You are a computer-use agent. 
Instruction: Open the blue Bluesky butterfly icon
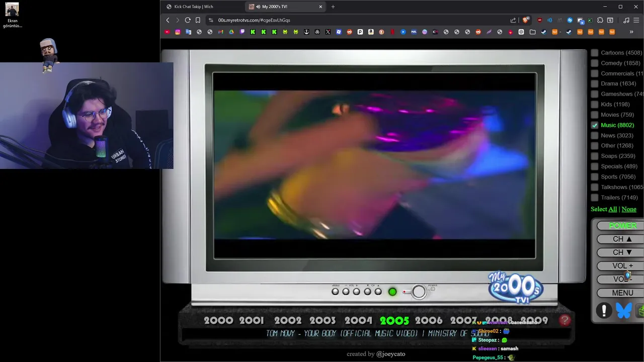624,311
